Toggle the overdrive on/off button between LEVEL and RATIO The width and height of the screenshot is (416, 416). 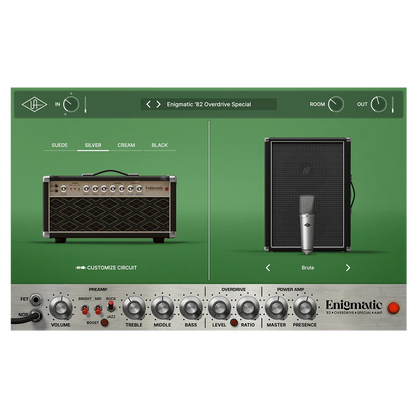234,323
